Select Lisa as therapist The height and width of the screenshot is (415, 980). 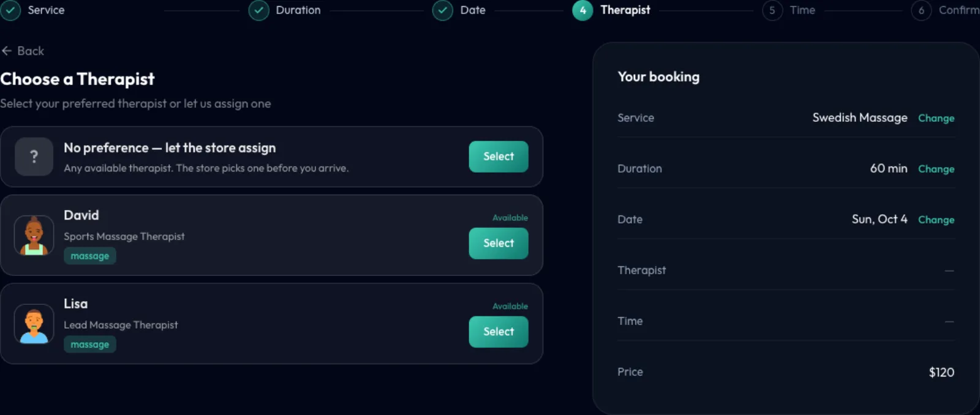click(x=499, y=332)
